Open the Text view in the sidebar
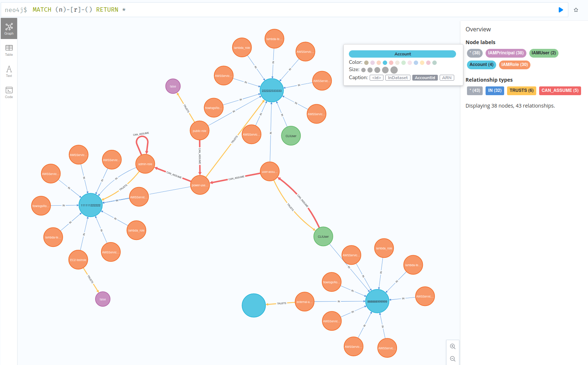 tap(9, 71)
